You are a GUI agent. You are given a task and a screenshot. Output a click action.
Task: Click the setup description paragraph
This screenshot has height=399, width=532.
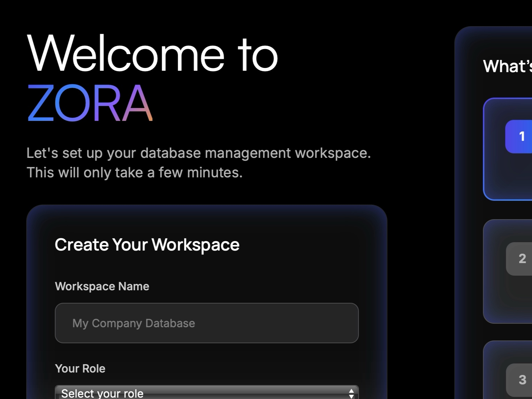click(199, 162)
